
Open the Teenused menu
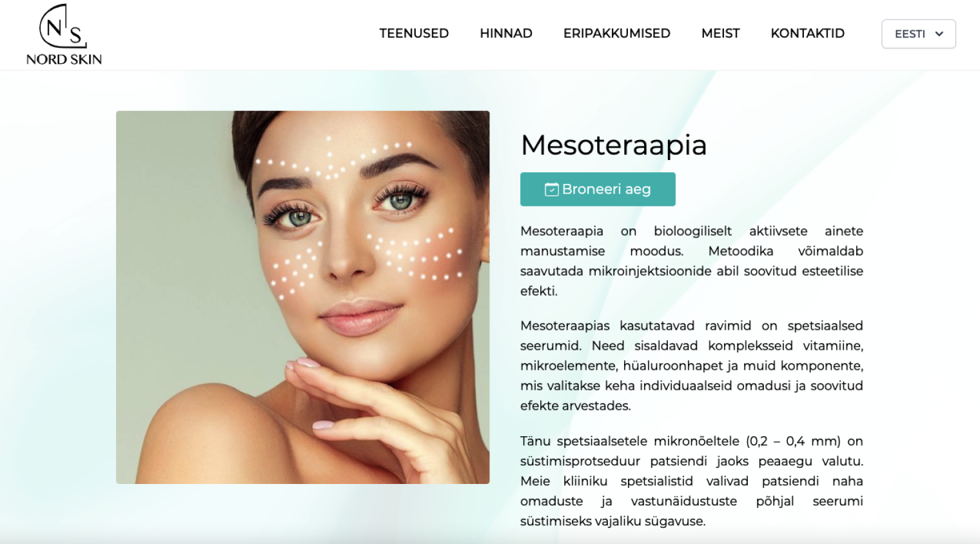coord(414,34)
